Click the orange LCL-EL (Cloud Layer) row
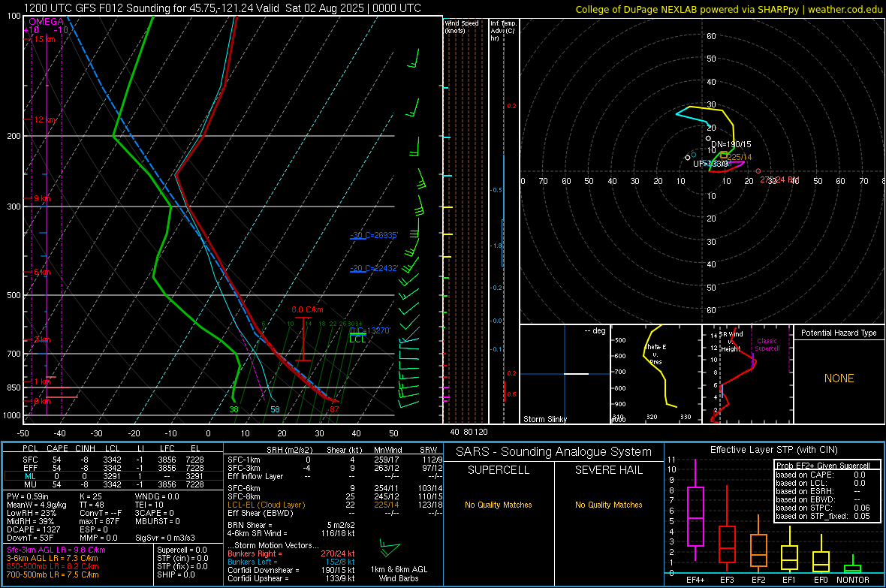 (335, 505)
